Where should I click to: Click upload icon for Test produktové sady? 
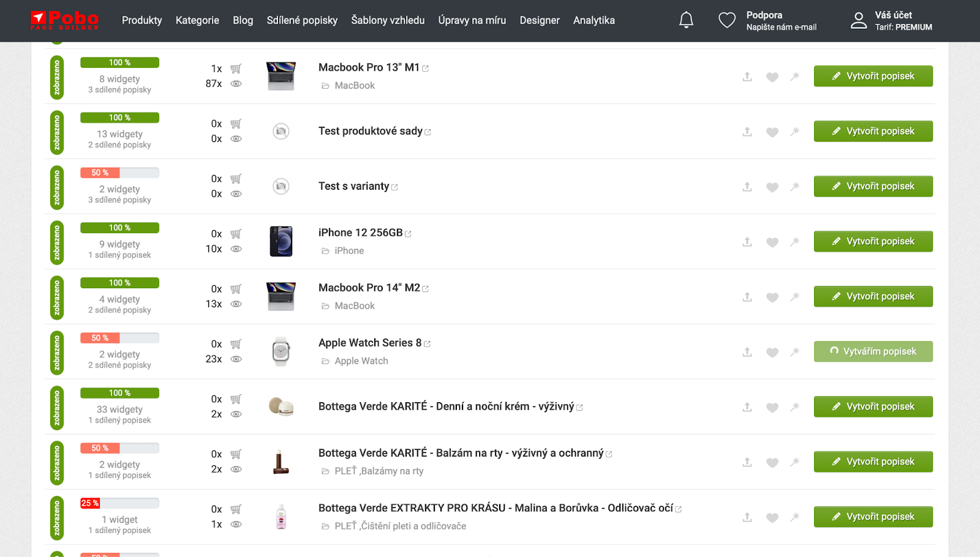pyautogui.click(x=747, y=132)
